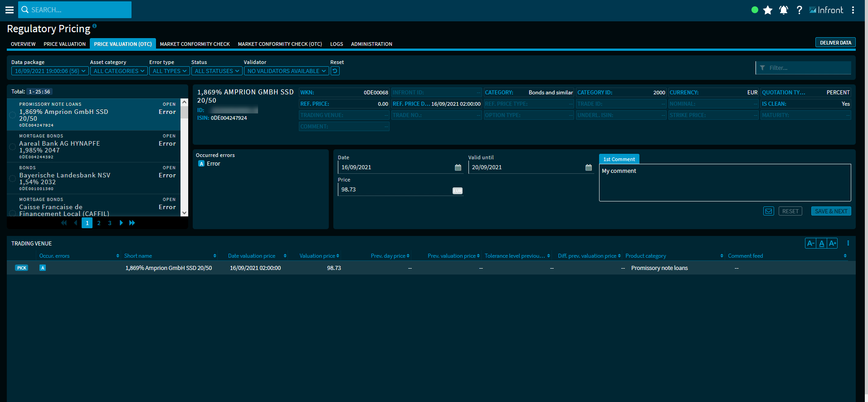Click the Search input field
Screen dimensions: 868x402
(x=75, y=10)
